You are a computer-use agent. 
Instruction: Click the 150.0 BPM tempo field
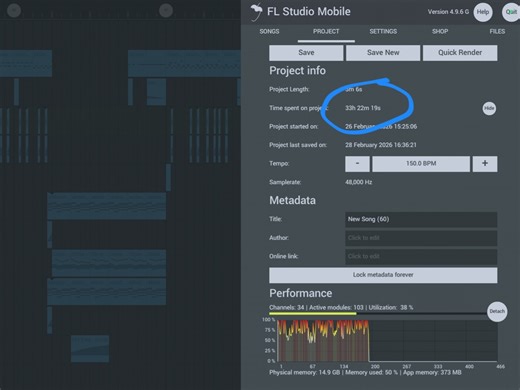[421, 164]
